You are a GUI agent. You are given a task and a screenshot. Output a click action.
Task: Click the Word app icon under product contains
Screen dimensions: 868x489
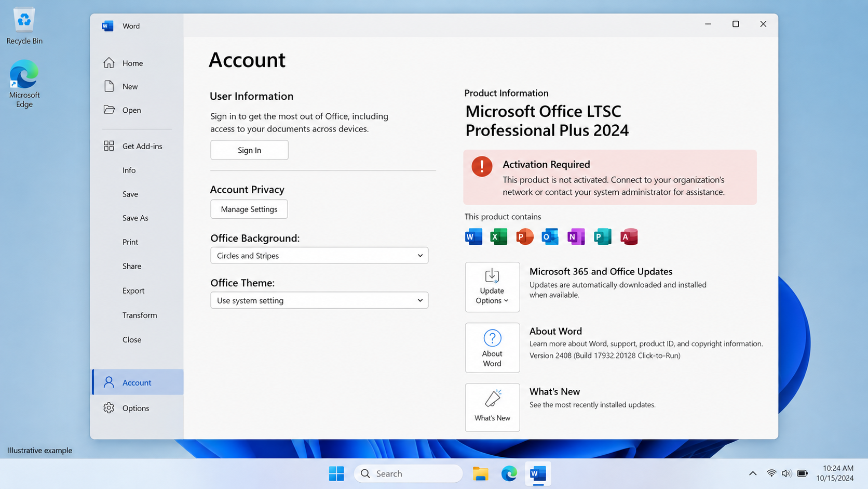[473, 237]
